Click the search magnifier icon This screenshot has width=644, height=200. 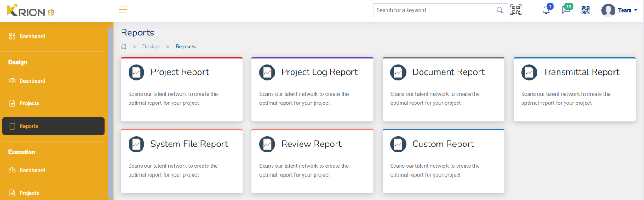[500, 10]
